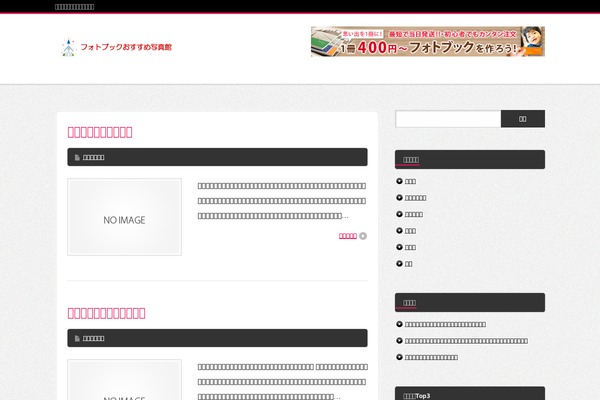Open the 400円 フォトブック banner advertisement
Image resolution: width=600 pixels, height=400 pixels.
427,41
